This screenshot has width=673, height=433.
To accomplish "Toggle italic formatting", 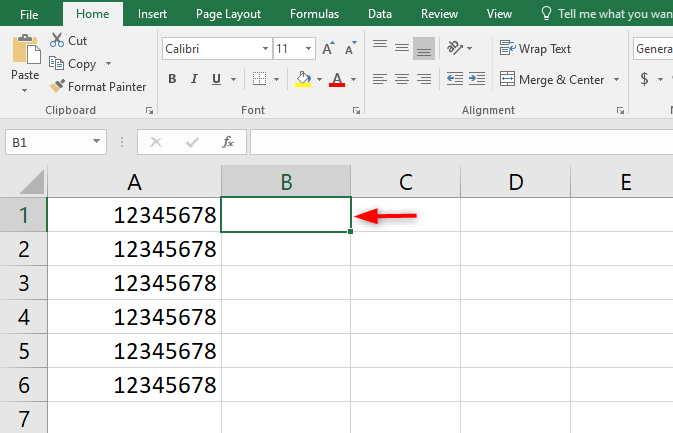I will pyautogui.click(x=194, y=79).
